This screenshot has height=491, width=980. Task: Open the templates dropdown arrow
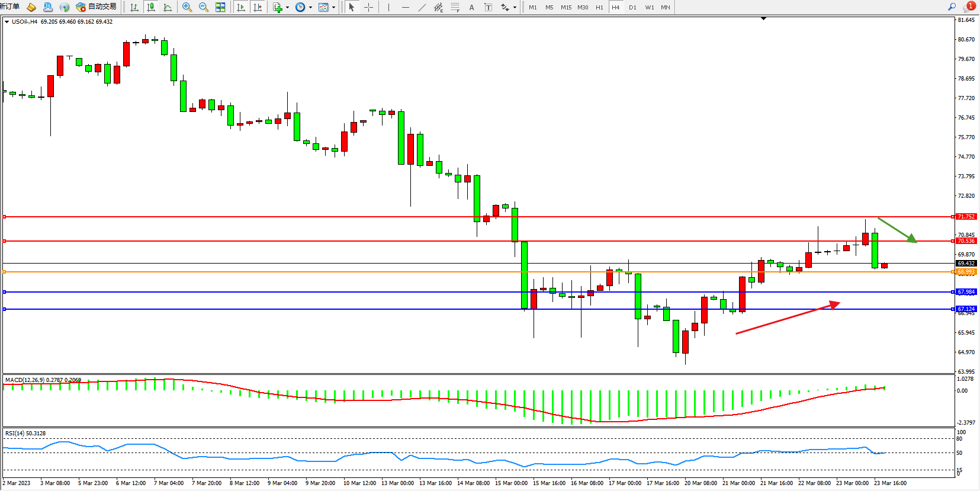[x=333, y=8]
